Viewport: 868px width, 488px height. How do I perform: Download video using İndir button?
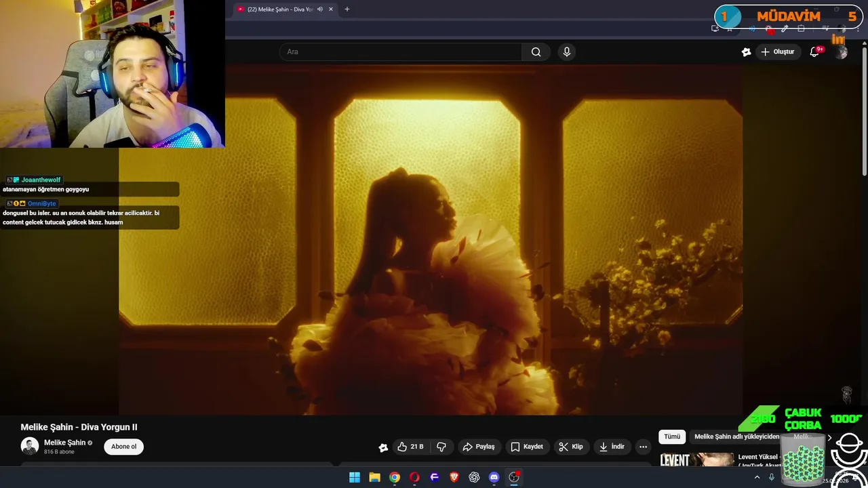pyautogui.click(x=612, y=447)
